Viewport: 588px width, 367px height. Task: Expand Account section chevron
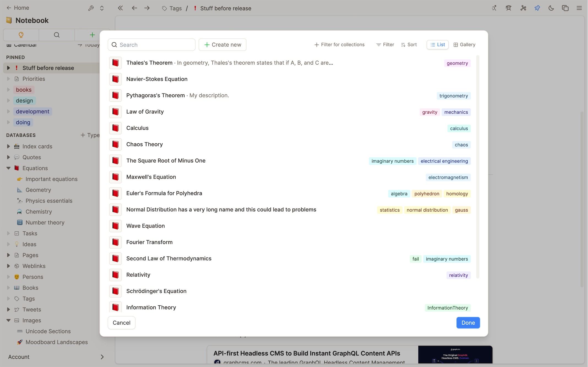pos(102,357)
